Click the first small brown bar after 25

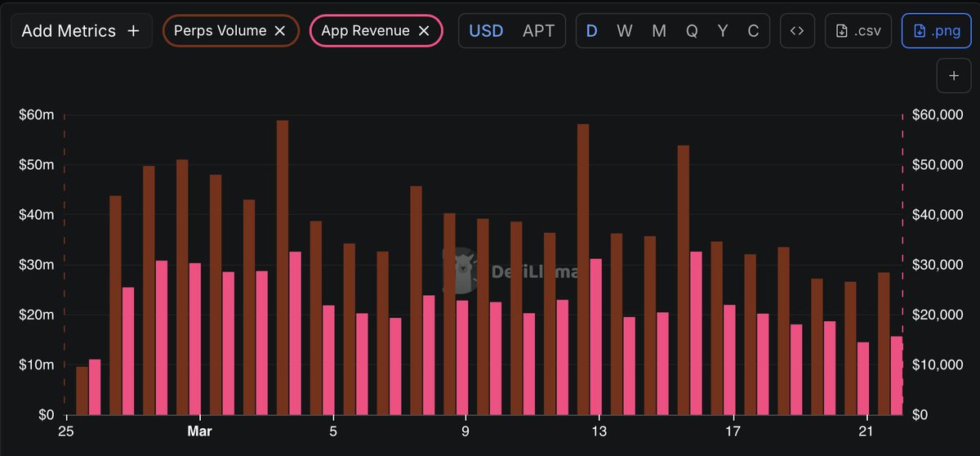click(82, 391)
